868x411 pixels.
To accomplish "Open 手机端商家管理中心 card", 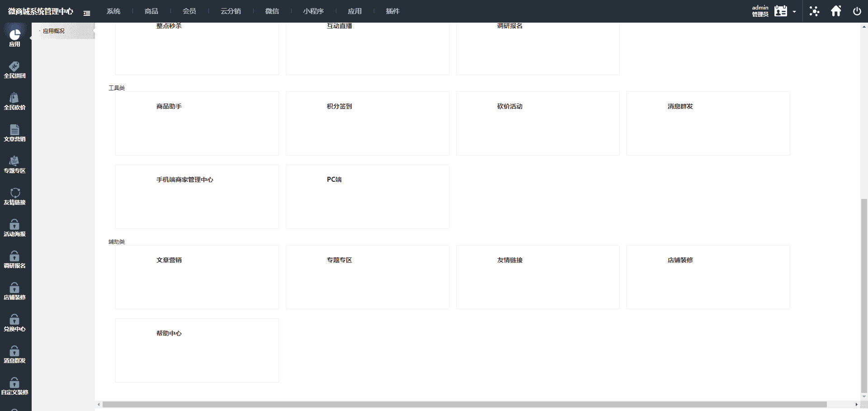I will point(197,197).
